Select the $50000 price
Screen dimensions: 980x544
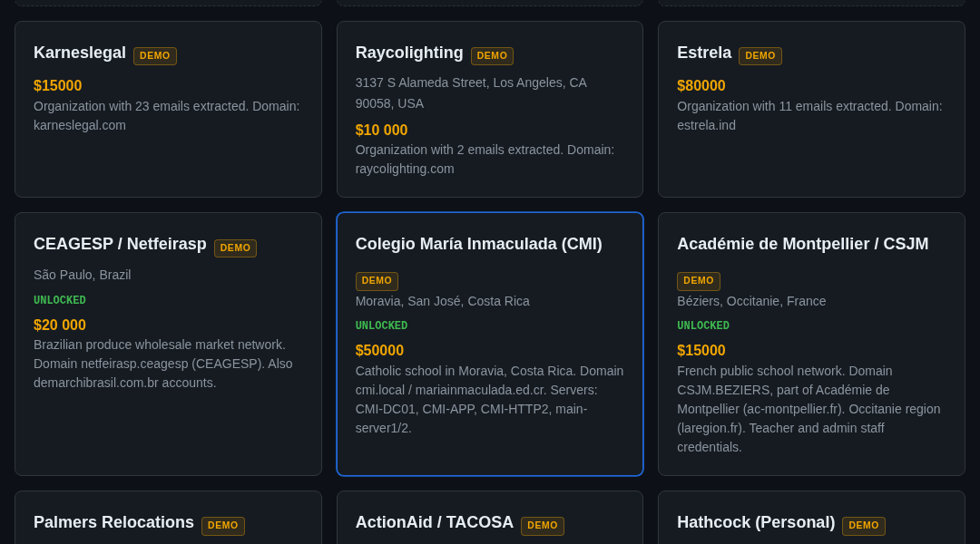[x=379, y=350]
